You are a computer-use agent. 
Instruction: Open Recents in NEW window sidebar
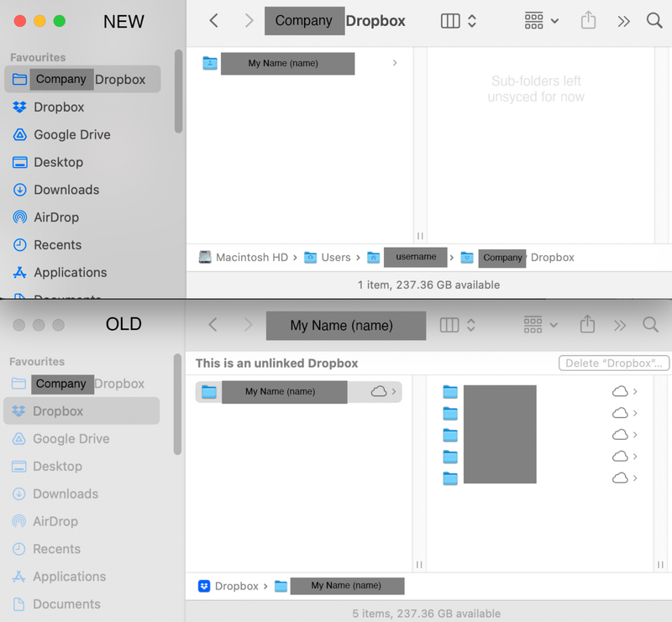57,245
